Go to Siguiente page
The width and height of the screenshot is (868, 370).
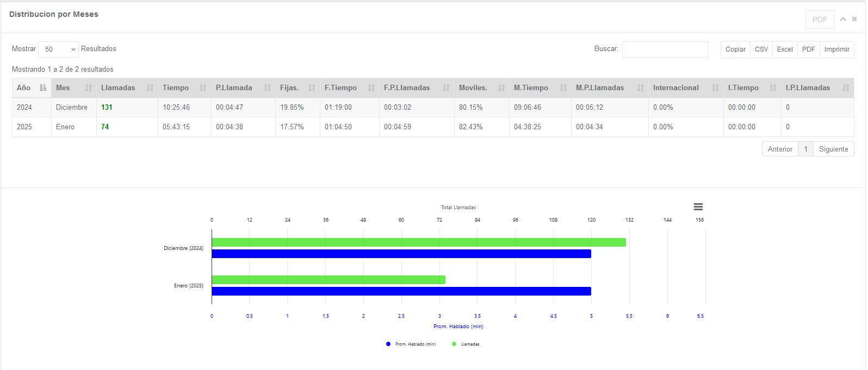833,149
